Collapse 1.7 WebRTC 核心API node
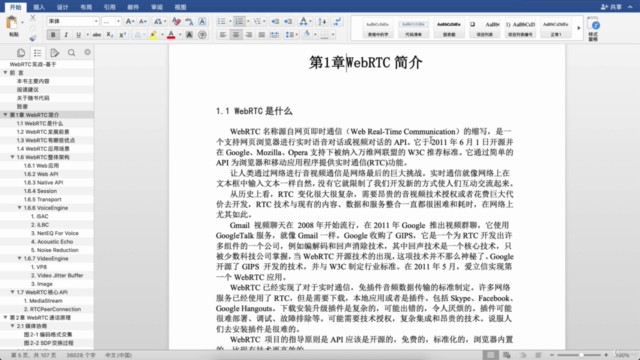The width and height of the screenshot is (640, 360). pos(12,292)
